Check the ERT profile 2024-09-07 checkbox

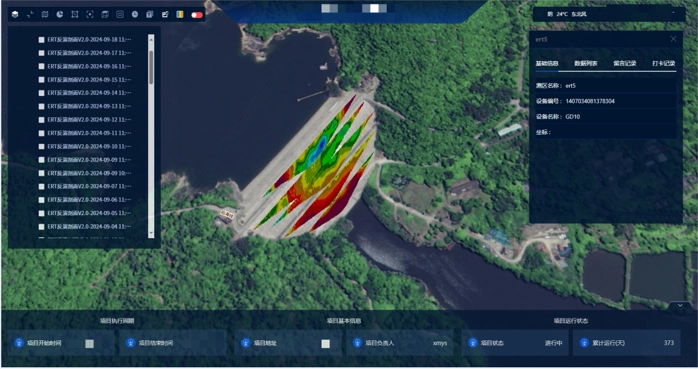(x=41, y=187)
